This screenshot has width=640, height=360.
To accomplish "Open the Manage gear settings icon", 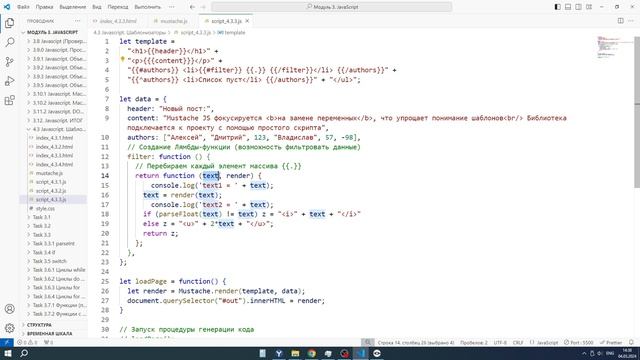I will coord(9,328).
